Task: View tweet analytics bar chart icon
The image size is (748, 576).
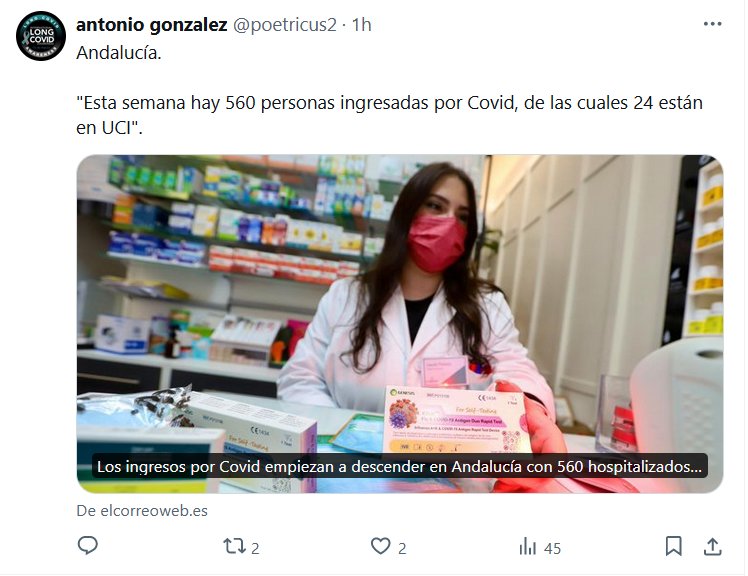Action: (528, 546)
